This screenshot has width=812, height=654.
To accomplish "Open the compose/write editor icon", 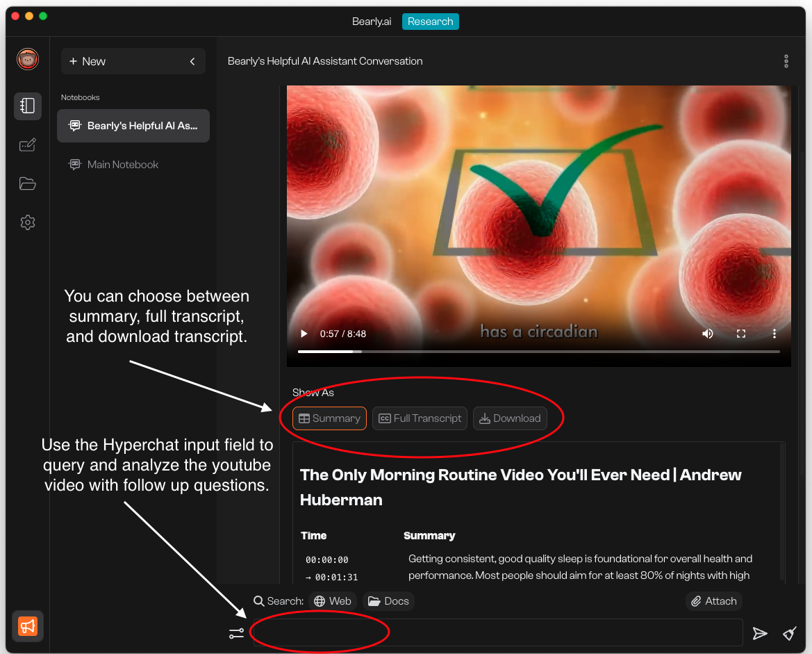I will point(28,145).
